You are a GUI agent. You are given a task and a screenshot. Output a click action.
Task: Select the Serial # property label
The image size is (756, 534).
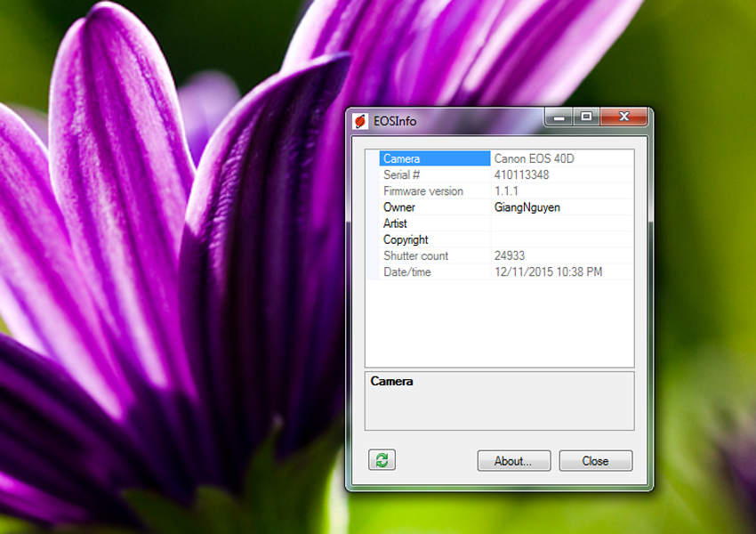(x=402, y=175)
